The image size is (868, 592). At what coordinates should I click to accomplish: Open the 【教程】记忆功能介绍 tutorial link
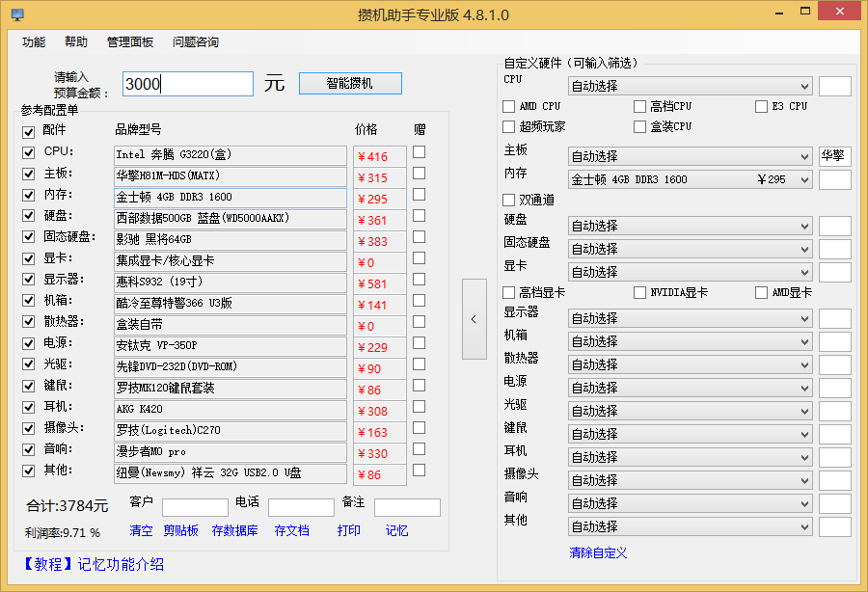pos(93,564)
